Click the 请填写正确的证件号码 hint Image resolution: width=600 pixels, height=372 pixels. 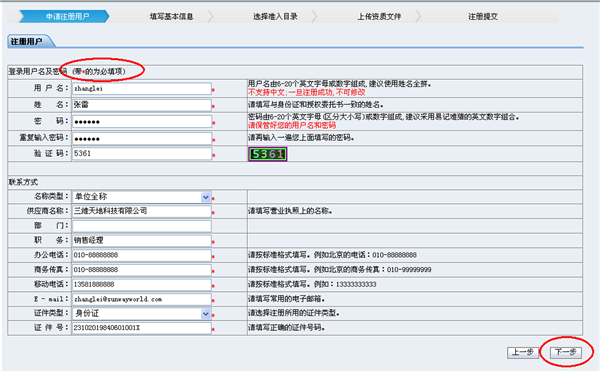(287, 328)
